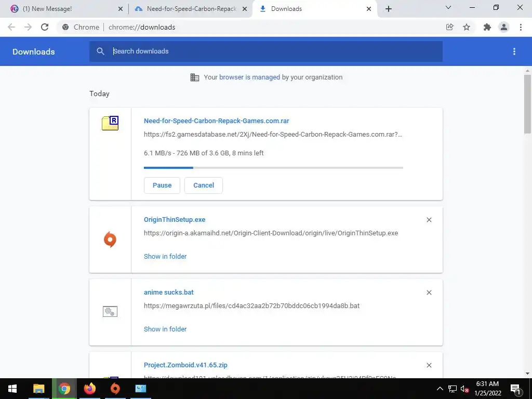Click the managed organization building icon
This screenshot has height=399, width=532.
(195, 77)
